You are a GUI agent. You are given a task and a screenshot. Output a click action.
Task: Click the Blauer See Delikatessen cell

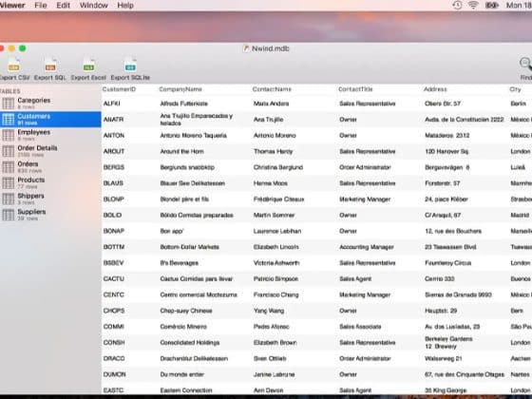point(192,183)
